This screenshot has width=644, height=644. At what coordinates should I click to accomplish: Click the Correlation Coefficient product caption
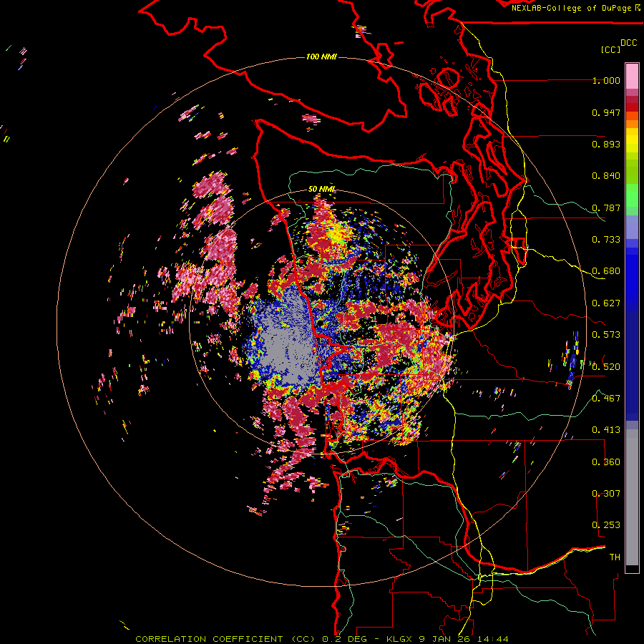(322, 639)
